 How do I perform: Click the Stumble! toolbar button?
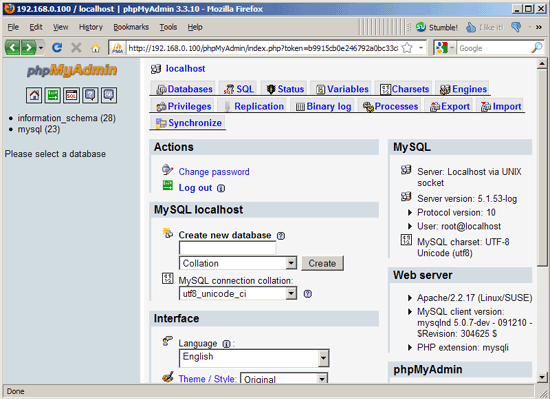tap(437, 27)
